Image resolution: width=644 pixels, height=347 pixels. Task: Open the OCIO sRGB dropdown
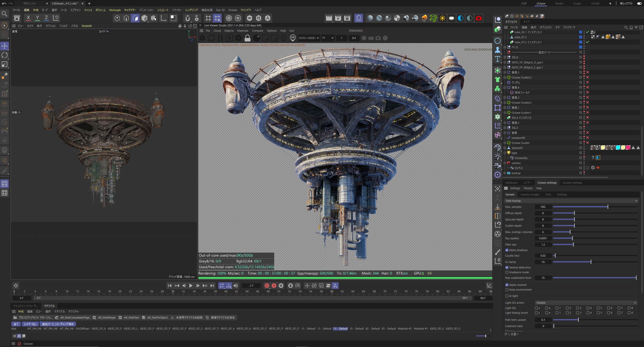coord(309,38)
